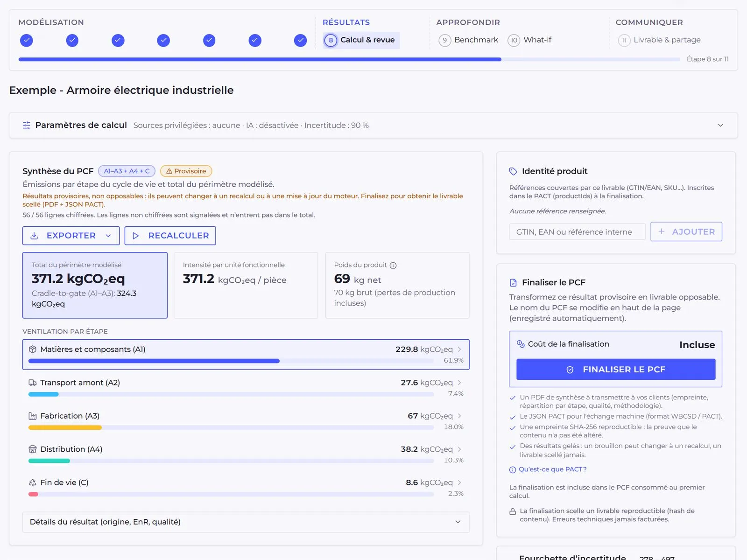
Task: Click the first completed Modélisation step checkmark
Action: point(27,41)
